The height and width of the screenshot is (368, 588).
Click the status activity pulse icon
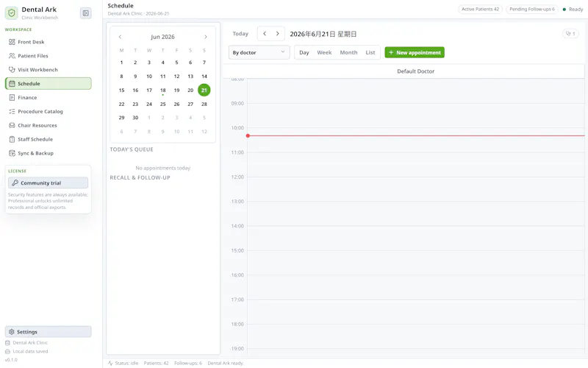[x=110, y=363]
